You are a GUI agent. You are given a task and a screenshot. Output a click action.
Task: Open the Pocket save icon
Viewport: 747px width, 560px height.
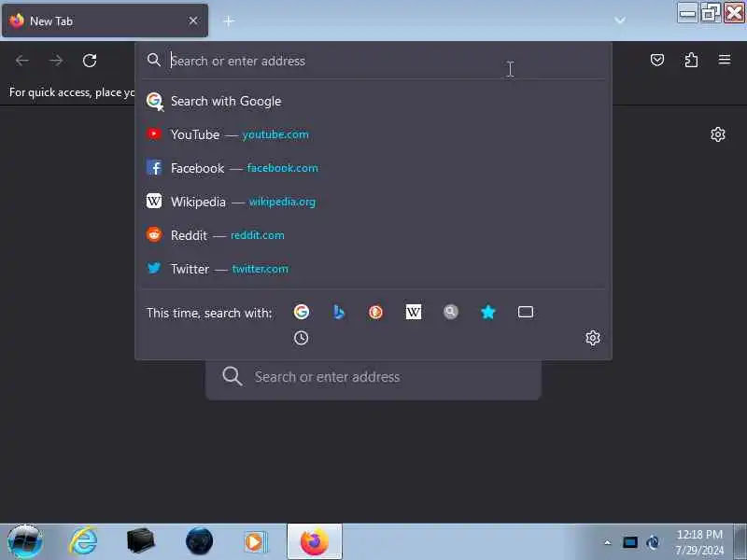click(x=657, y=60)
